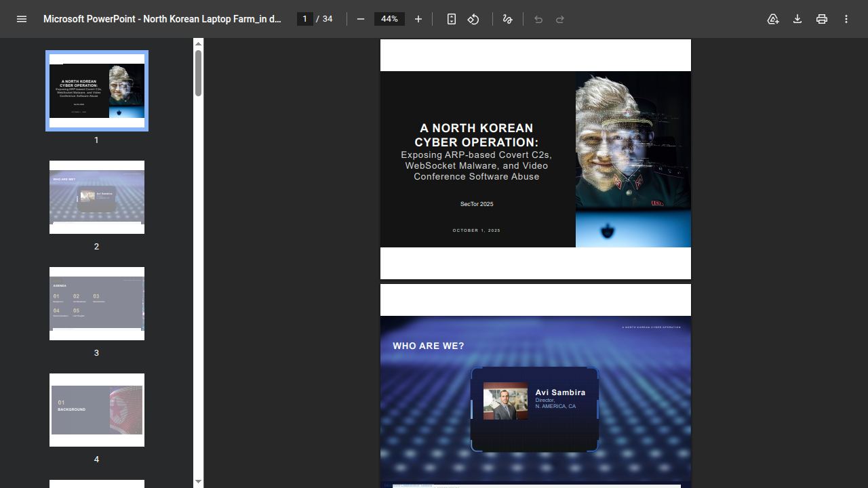This screenshot has height=488, width=868.
Task: Download the PDF file
Action: coord(797,19)
